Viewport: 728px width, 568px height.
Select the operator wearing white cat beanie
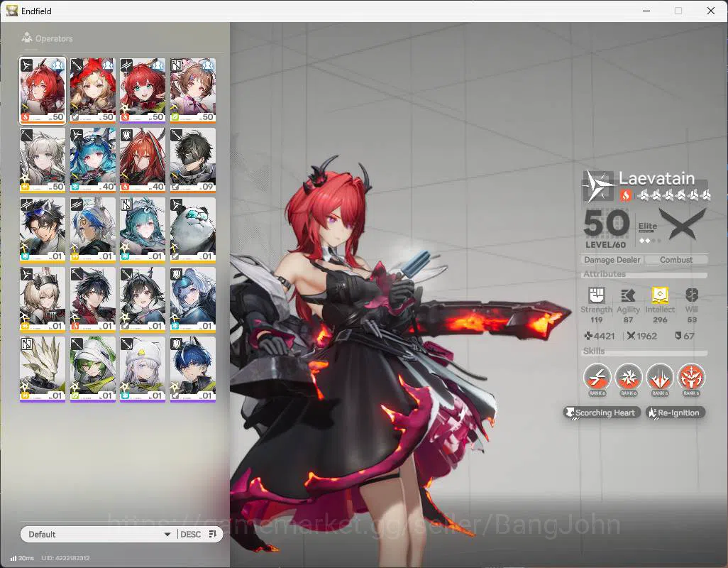(143, 369)
